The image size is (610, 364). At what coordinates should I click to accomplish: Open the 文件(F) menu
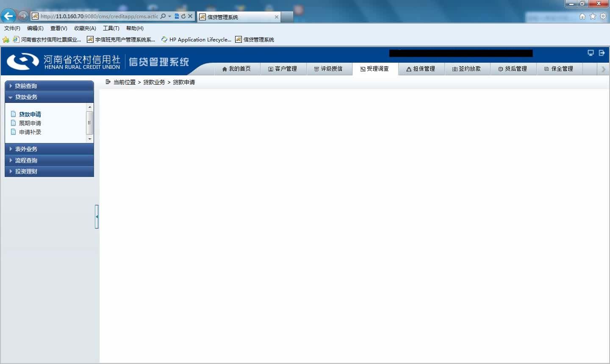(12, 28)
